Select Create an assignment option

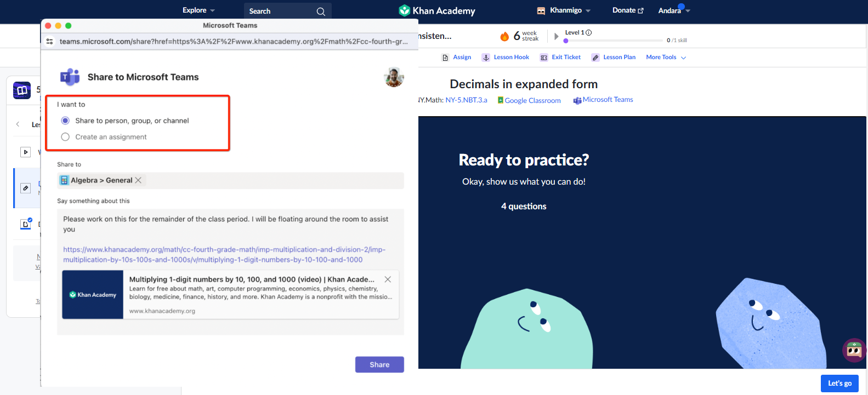point(65,137)
